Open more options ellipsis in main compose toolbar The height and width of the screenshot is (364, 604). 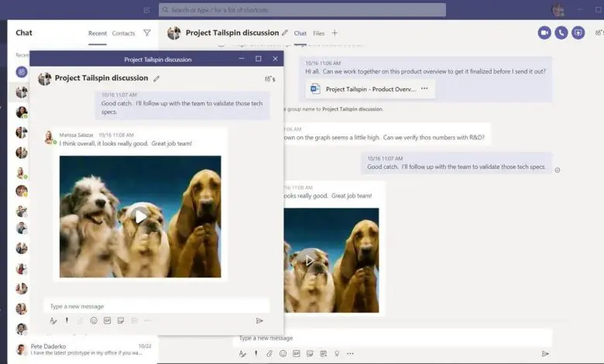point(350,354)
